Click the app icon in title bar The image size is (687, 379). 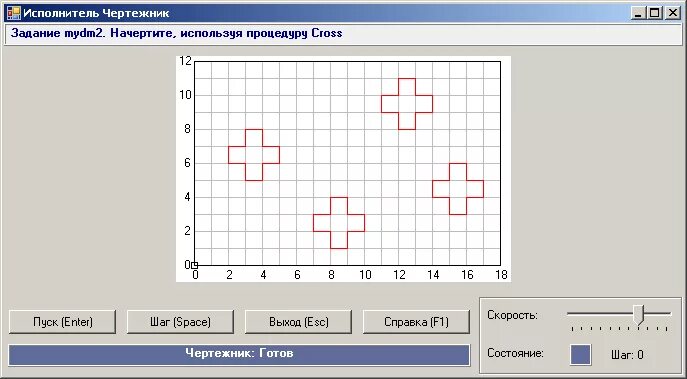click(x=13, y=13)
